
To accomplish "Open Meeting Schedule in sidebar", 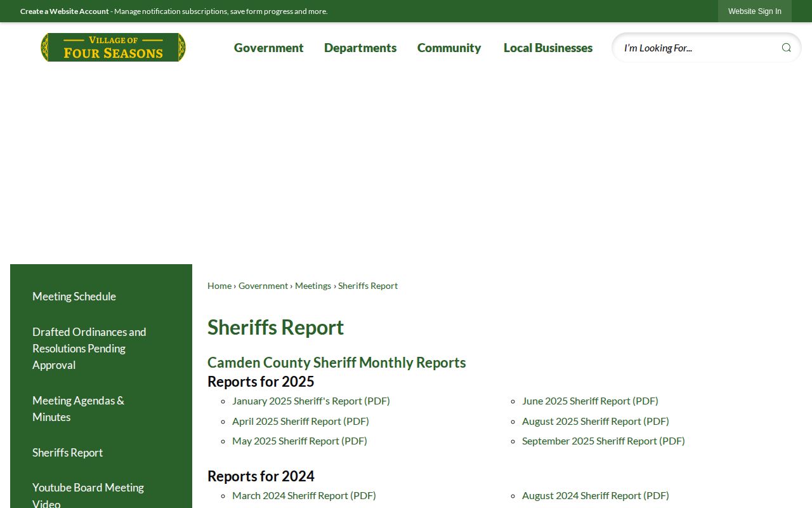I will pyautogui.click(x=74, y=297).
